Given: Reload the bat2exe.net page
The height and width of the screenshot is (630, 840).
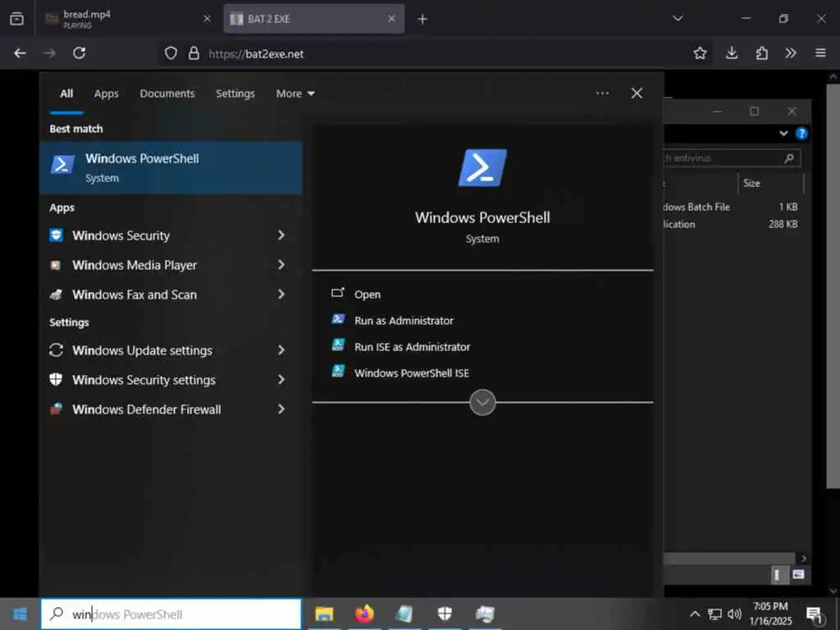Looking at the screenshot, I should (x=80, y=53).
